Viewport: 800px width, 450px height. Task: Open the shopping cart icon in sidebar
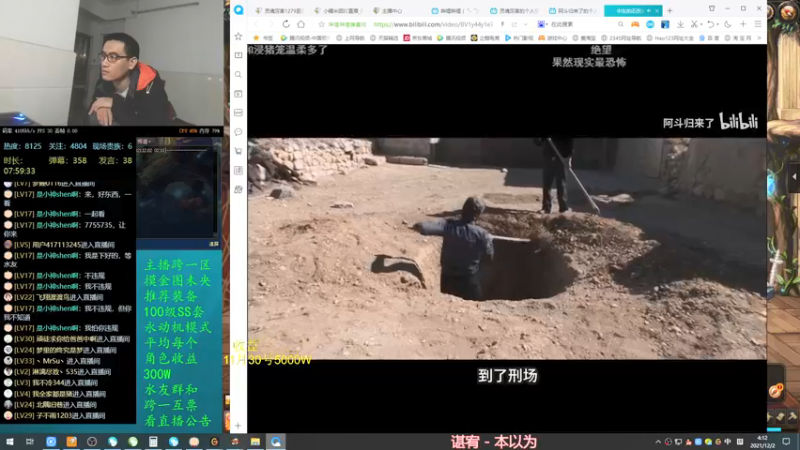[238, 151]
